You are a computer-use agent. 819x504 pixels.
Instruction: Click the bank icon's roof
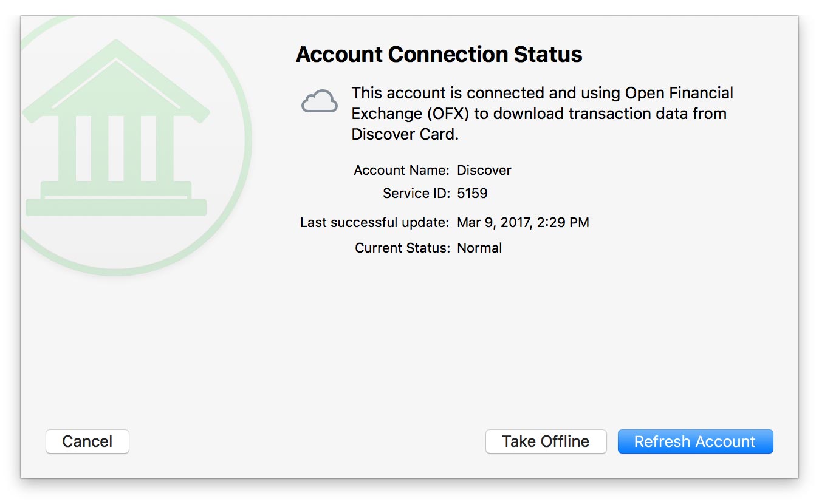click(116, 79)
